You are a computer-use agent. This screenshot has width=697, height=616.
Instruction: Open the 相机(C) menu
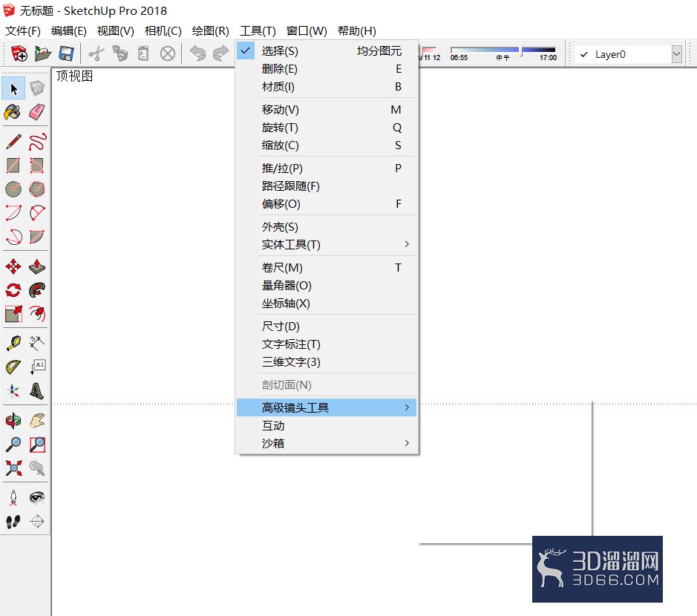click(x=163, y=30)
